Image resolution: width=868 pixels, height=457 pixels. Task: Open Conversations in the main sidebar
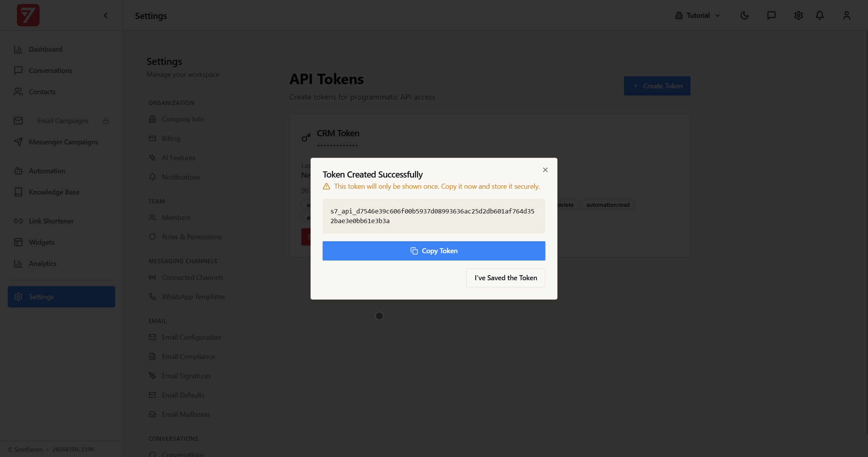[61, 71]
